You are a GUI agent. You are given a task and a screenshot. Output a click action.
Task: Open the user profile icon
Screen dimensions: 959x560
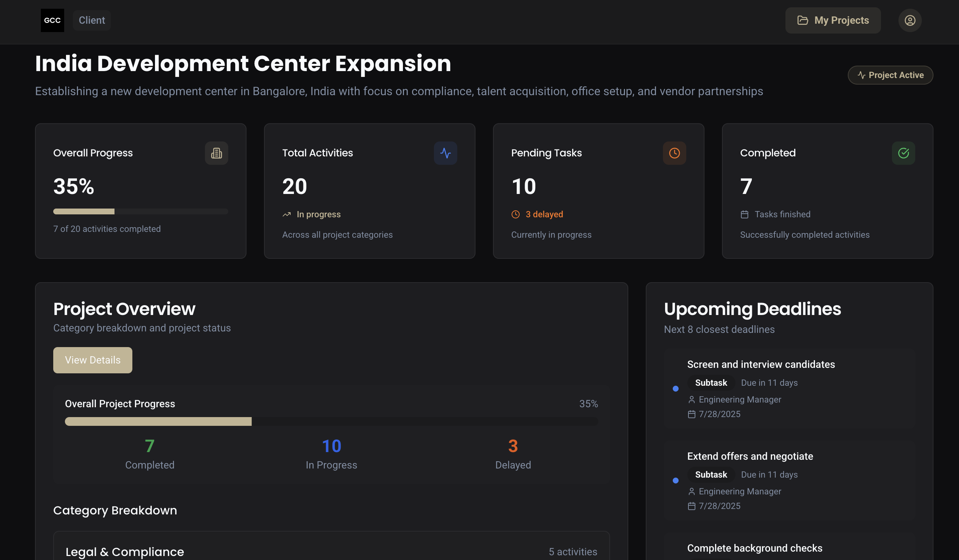pos(909,20)
